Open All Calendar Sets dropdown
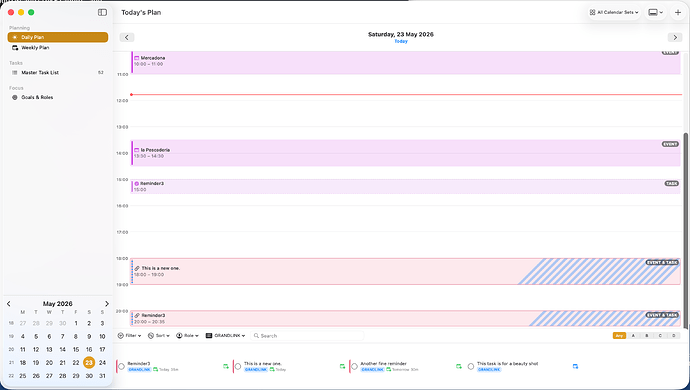Image resolution: width=690 pixels, height=390 pixels. 614,12
